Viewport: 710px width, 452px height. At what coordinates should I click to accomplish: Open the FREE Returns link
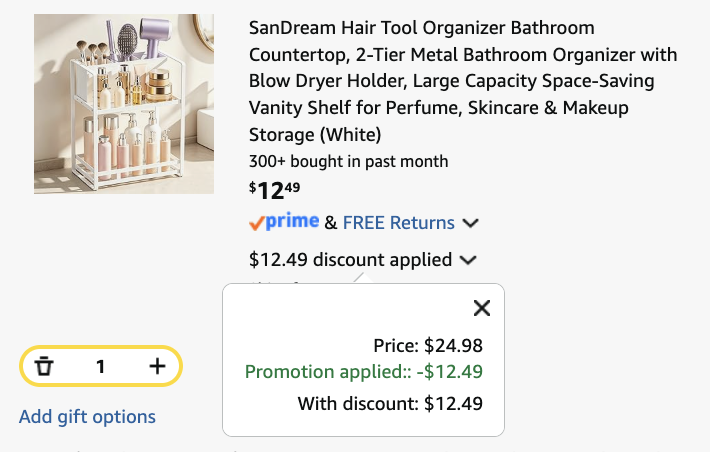398,223
